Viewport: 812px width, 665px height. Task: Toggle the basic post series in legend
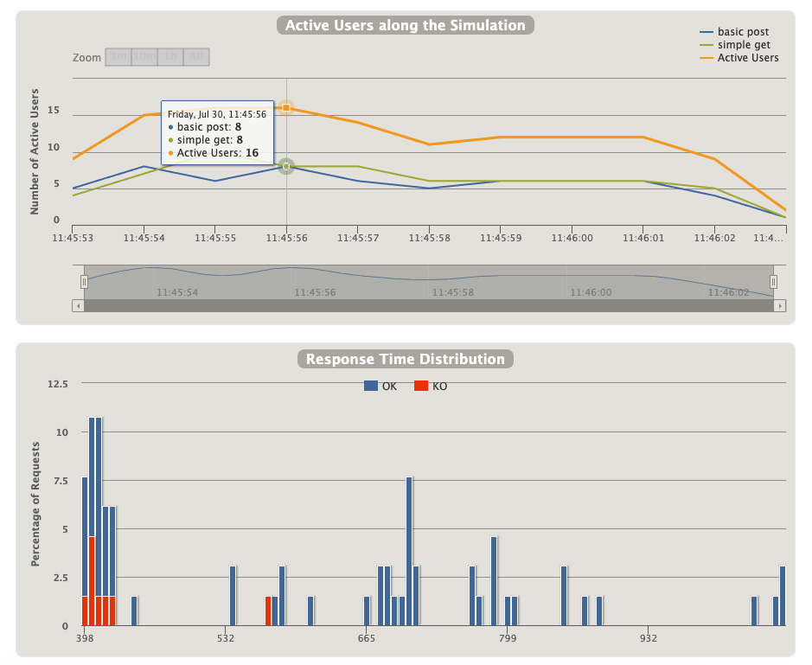734,32
